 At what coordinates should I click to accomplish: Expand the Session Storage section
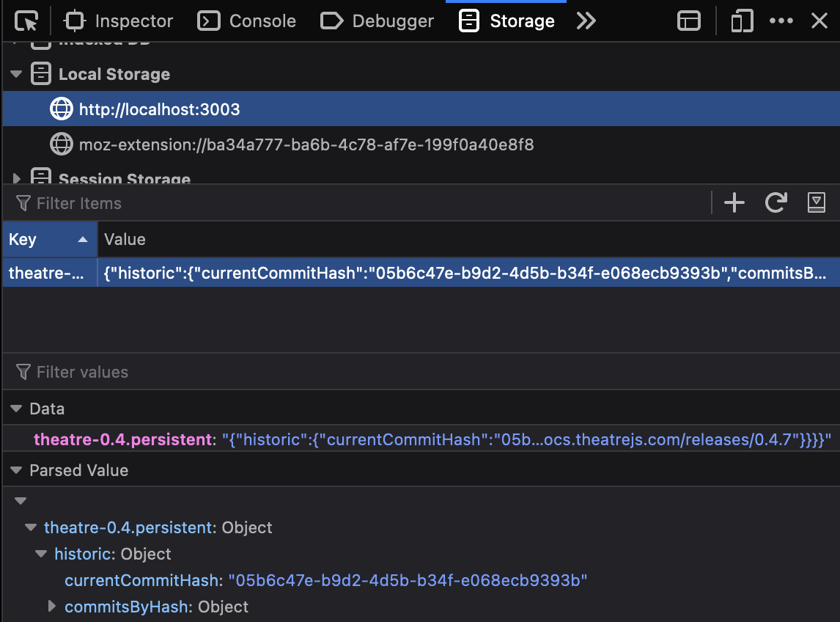[x=16, y=178]
